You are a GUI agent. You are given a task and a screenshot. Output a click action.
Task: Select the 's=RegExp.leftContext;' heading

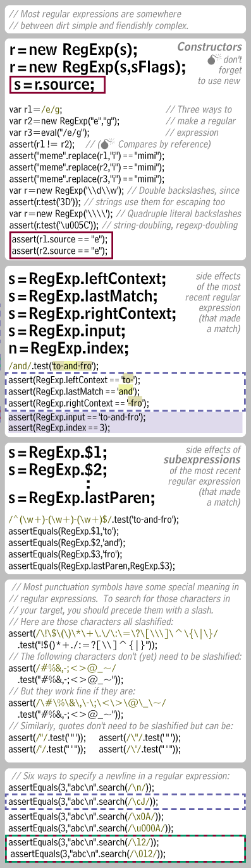click(88, 278)
